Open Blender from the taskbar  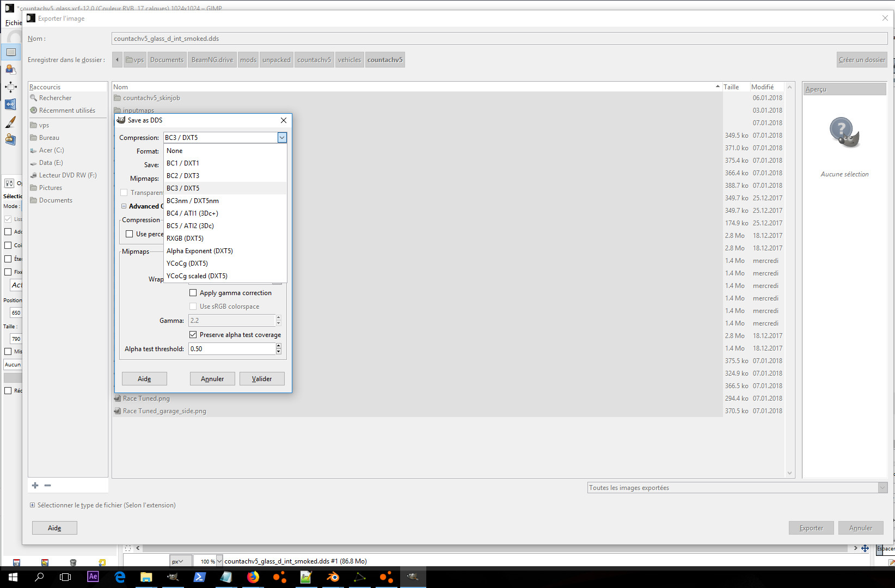click(x=333, y=577)
